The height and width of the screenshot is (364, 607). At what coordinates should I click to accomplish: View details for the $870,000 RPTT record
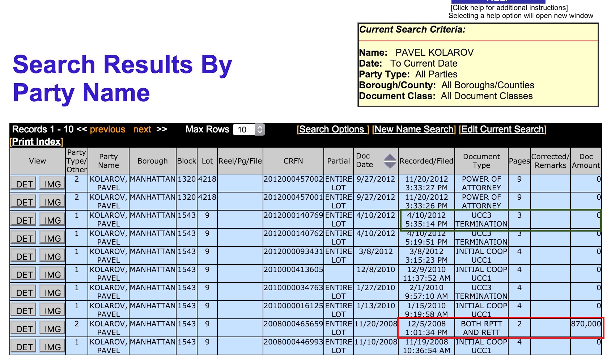click(24, 329)
